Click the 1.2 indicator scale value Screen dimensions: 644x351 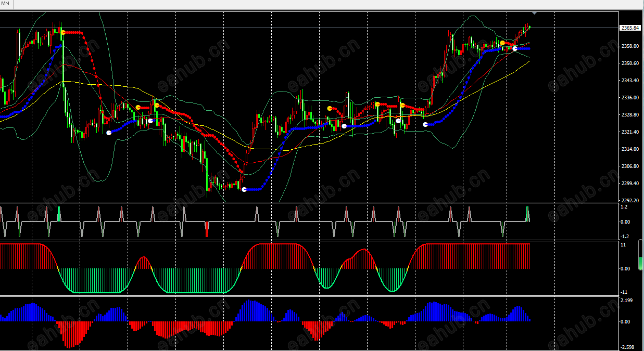point(624,207)
